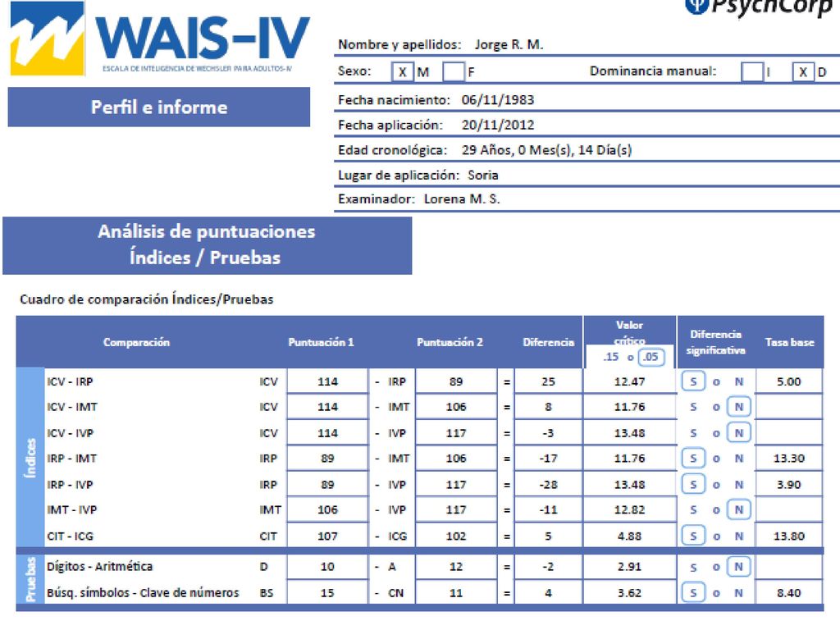This screenshot has height=630, width=840.
Task: Click the age value 29 Años
Action: pos(546,150)
